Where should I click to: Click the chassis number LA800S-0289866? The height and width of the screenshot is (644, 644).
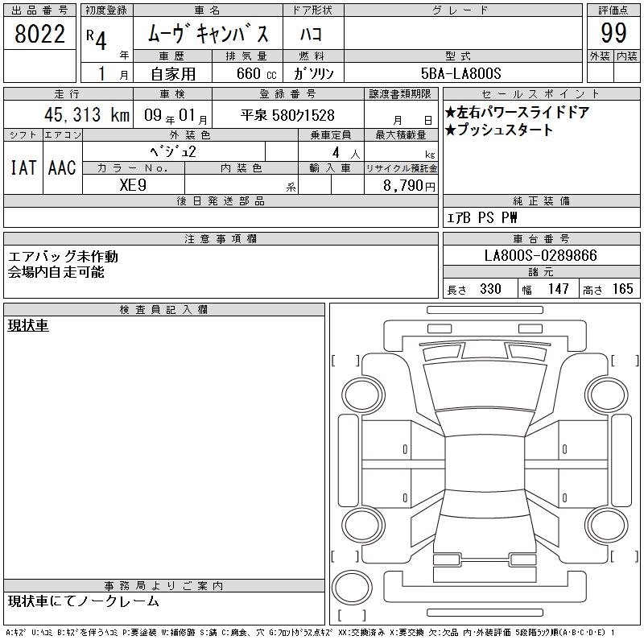coord(541,256)
